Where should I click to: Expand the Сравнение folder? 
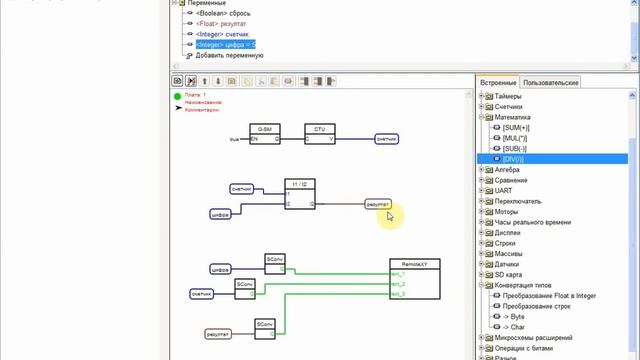tap(481, 180)
